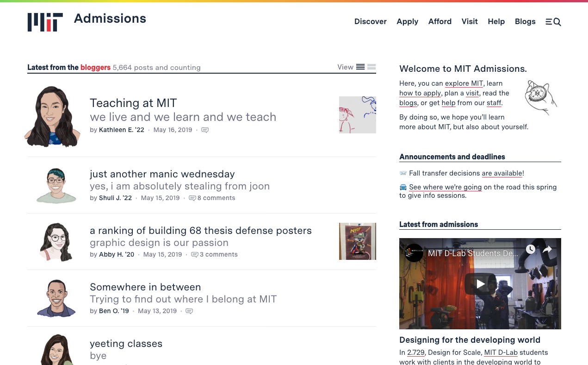Click the date 'May 16, 2019'

point(173,130)
